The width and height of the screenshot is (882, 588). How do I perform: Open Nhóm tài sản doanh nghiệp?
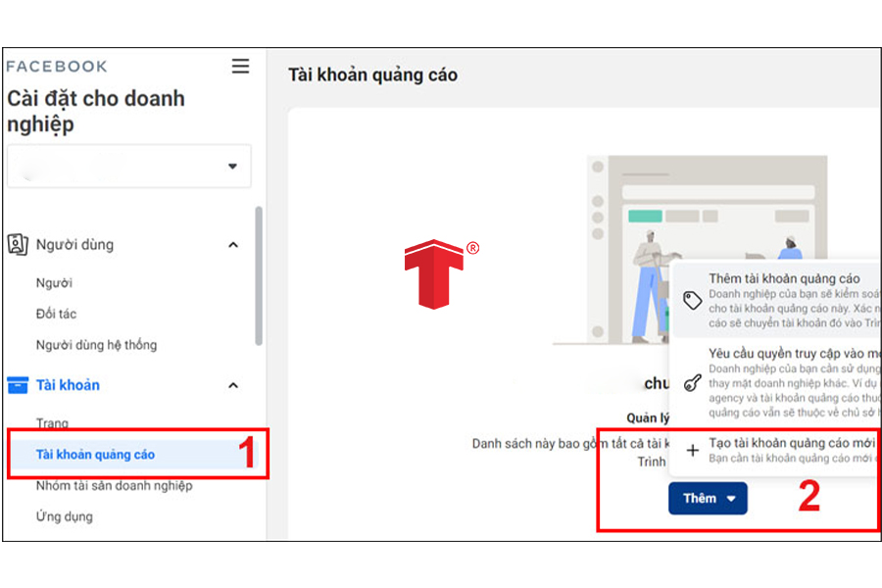pyautogui.click(x=115, y=485)
